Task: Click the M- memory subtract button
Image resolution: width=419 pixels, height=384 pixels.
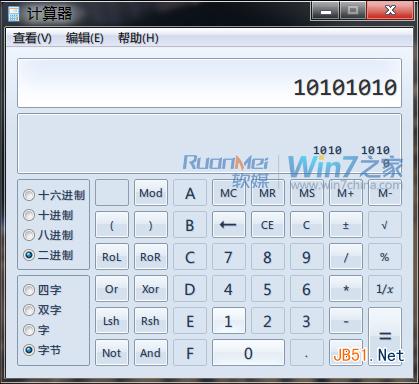Action: click(x=385, y=193)
